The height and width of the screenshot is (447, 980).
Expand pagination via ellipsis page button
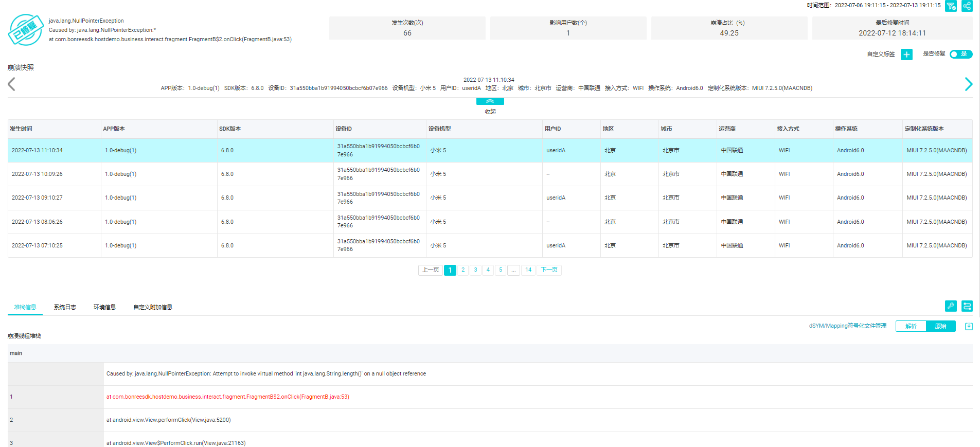pos(513,270)
